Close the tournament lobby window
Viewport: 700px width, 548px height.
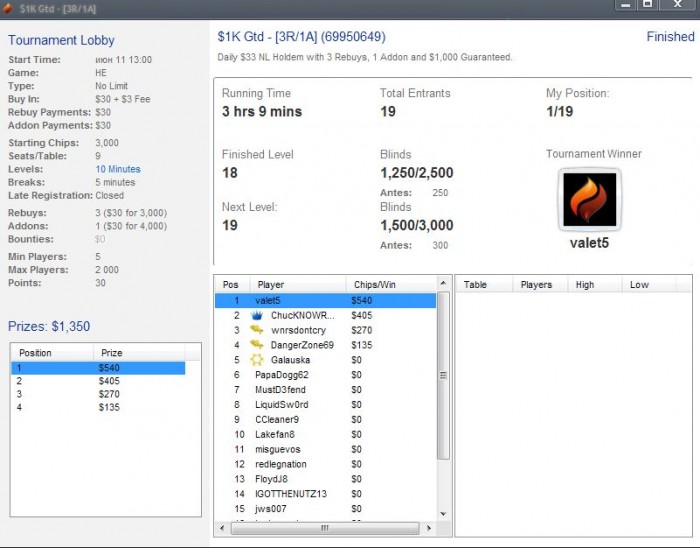point(678,4)
